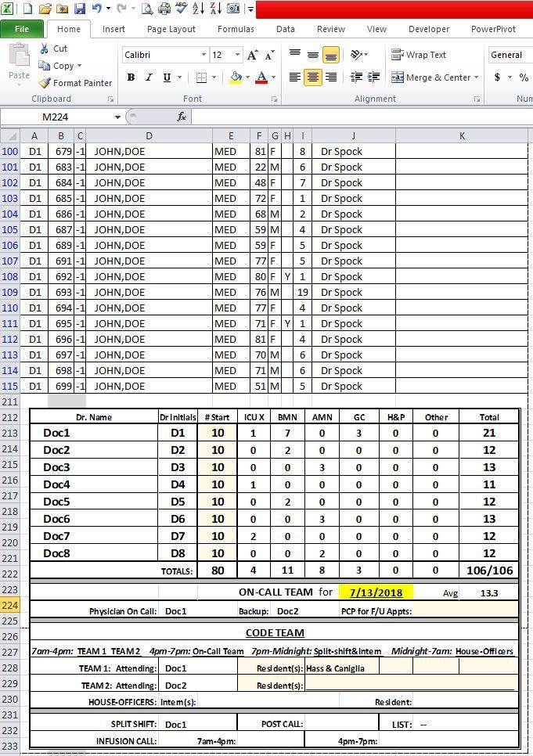Undo the last action

[97, 8]
